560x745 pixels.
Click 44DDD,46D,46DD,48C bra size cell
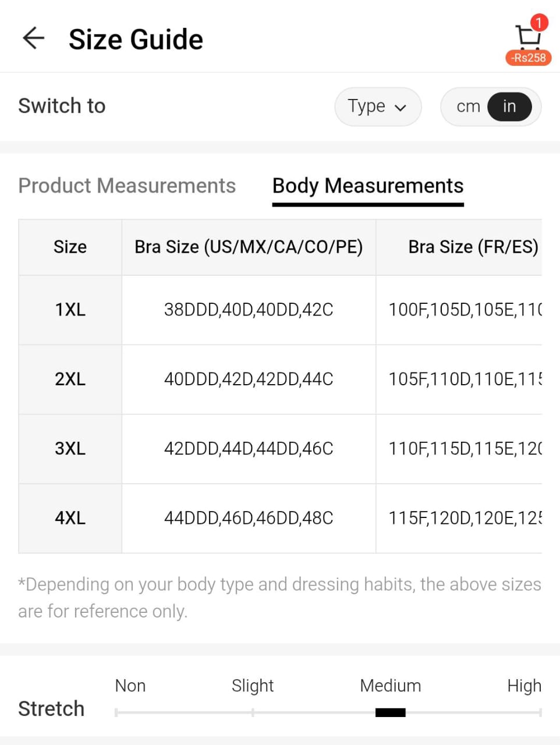click(x=249, y=518)
